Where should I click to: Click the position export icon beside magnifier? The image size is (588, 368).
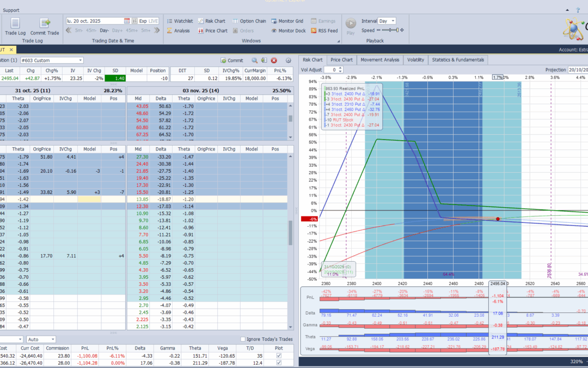(264, 60)
